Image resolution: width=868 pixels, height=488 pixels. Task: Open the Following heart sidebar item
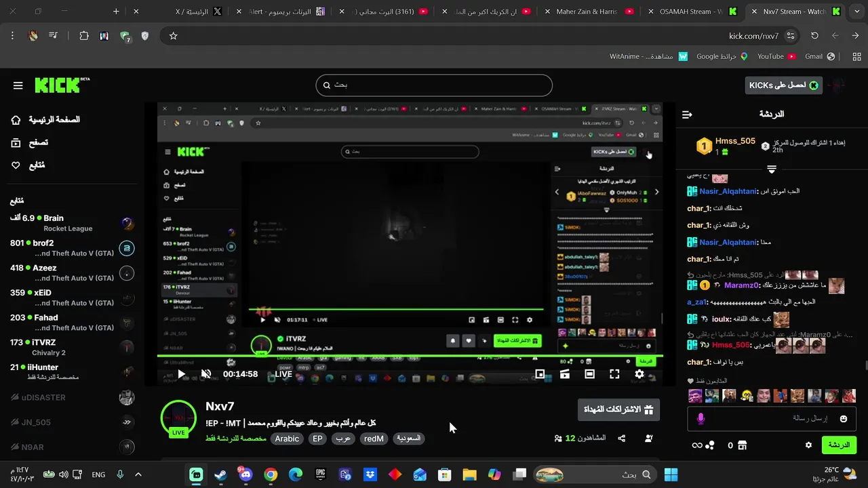28,165
